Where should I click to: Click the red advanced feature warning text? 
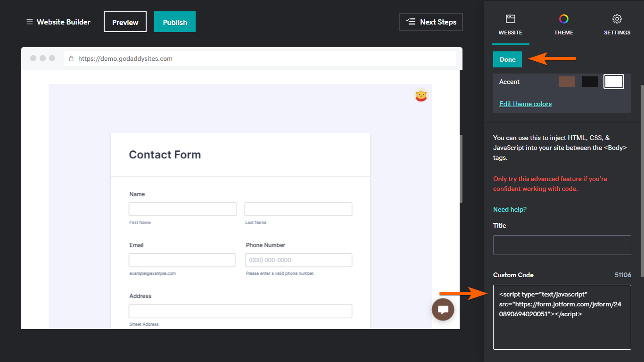click(550, 184)
